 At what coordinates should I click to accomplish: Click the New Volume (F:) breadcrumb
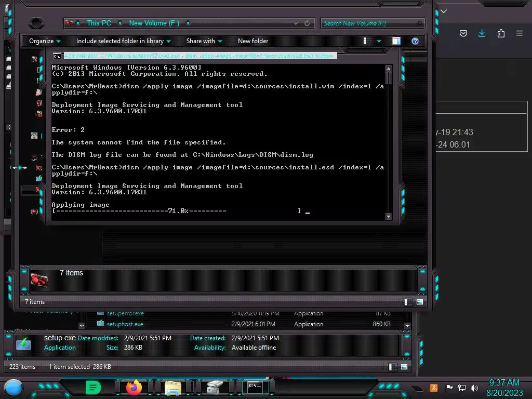point(154,23)
